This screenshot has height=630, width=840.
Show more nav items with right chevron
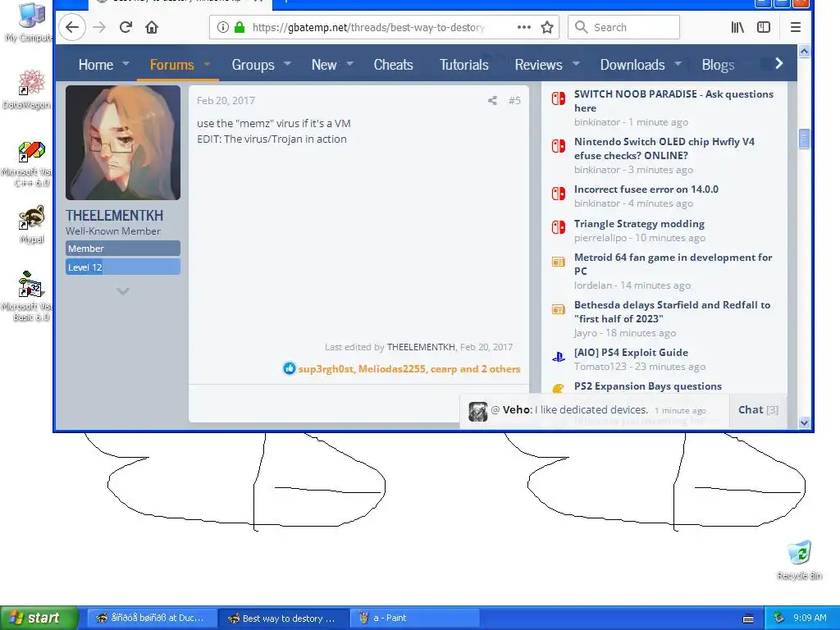779,64
